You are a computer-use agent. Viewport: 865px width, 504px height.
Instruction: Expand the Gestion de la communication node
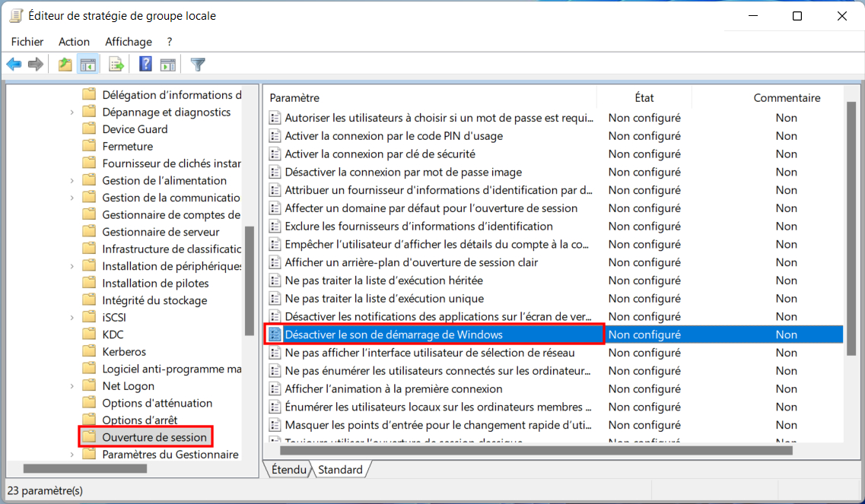click(72, 198)
